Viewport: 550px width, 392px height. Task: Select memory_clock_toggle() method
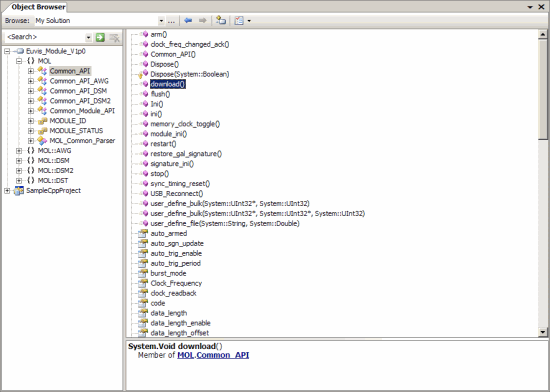[x=185, y=124]
